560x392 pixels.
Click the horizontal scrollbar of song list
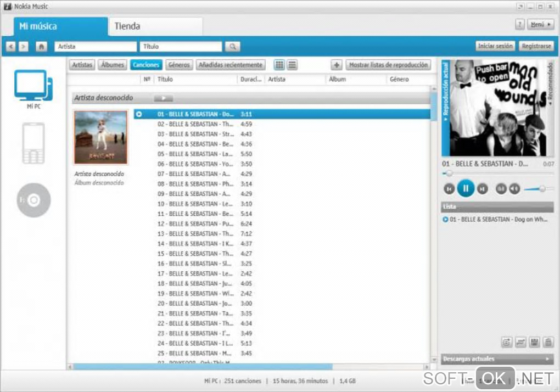(203, 367)
